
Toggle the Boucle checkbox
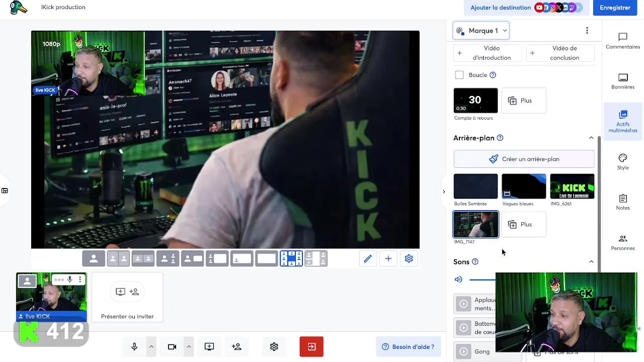pyautogui.click(x=459, y=75)
